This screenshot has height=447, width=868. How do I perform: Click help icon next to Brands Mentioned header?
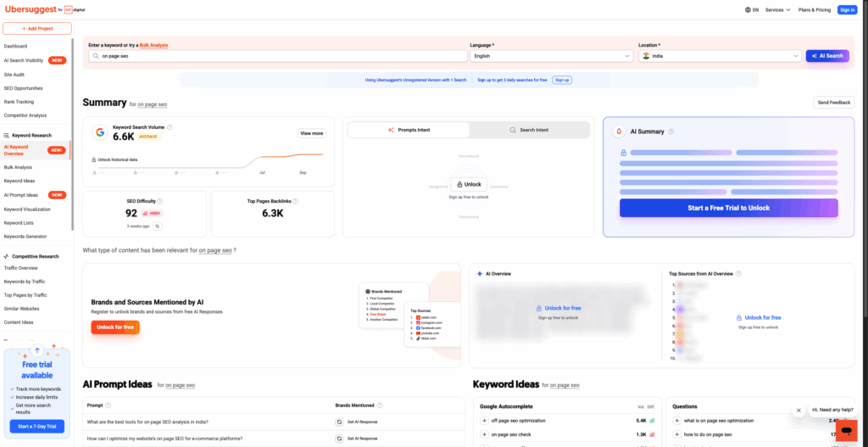[378, 405]
